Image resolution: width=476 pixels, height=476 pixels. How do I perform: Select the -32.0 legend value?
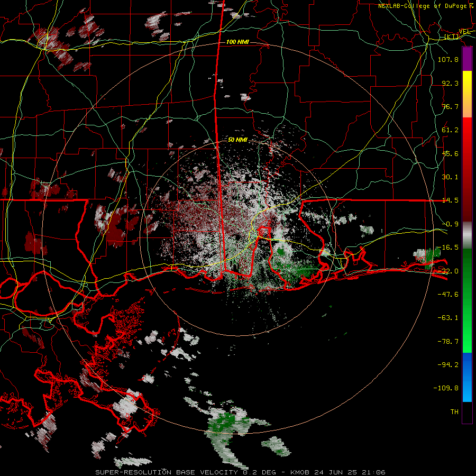pyautogui.click(x=448, y=271)
